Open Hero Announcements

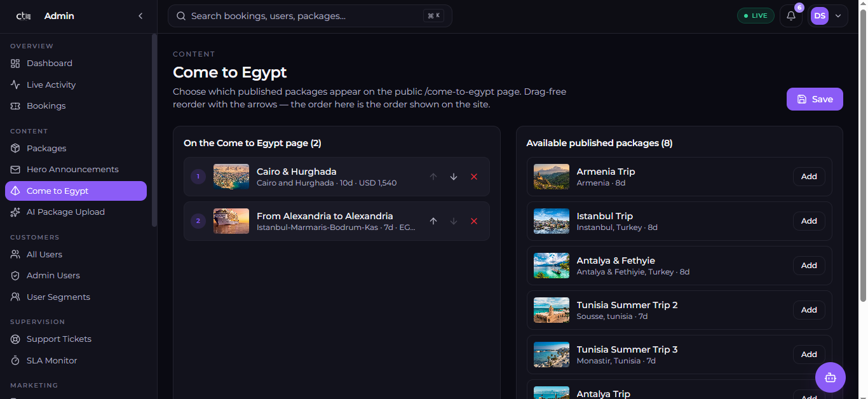click(x=76, y=170)
